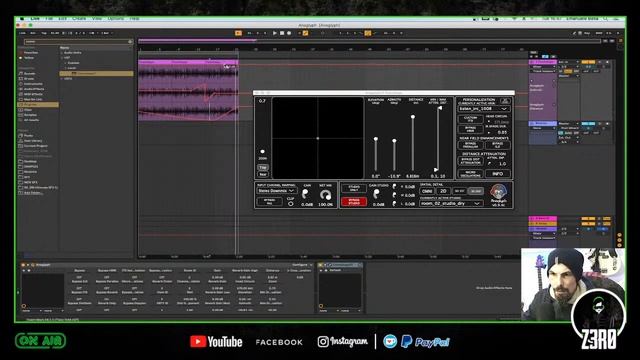Click the Top view button in Anaglyph
Image resolution: width=640 pixels, height=360 pixels.
click(263, 167)
